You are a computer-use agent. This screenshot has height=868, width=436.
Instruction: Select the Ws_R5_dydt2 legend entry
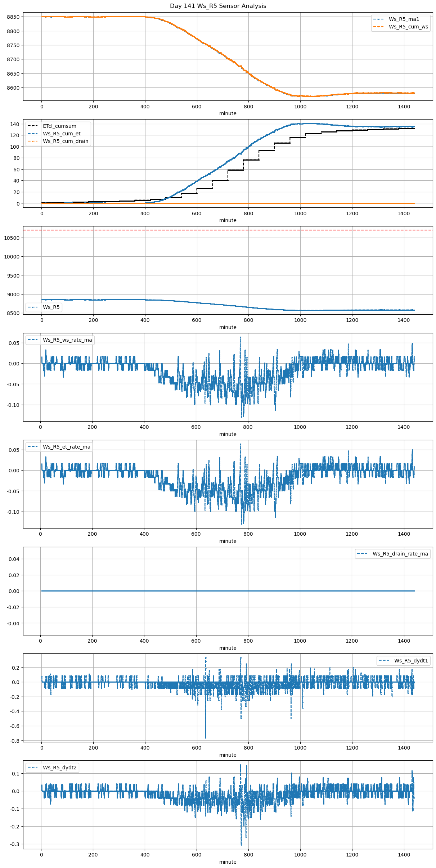coord(60,768)
